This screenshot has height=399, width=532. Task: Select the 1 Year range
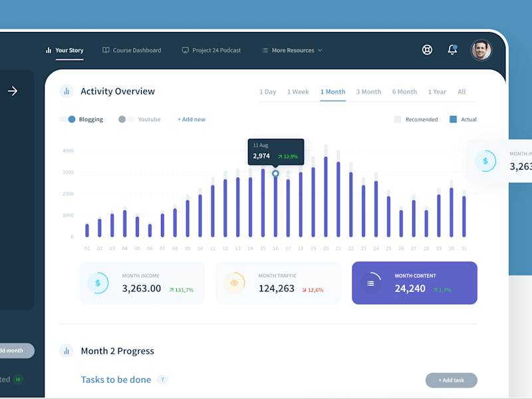point(437,92)
